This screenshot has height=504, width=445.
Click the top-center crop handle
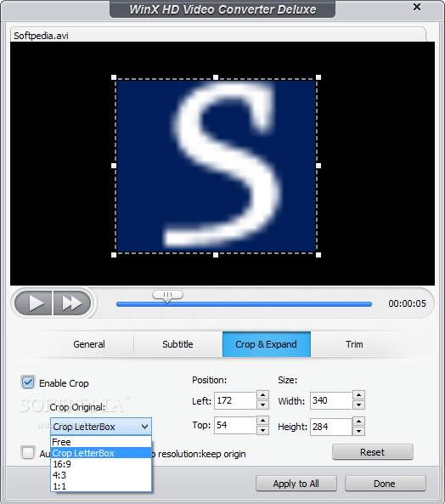click(216, 77)
